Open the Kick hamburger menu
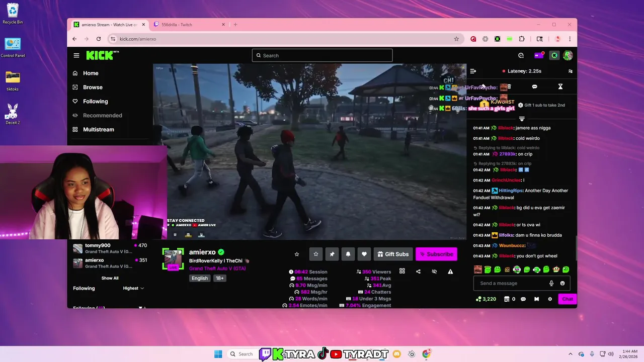 76,55
